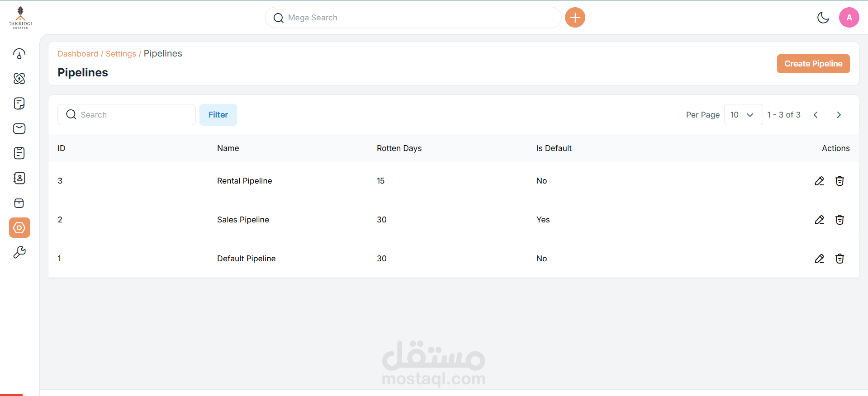Go to previous page of results
The width and height of the screenshot is (868, 396).
pyautogui.click(x=816, y=115)
